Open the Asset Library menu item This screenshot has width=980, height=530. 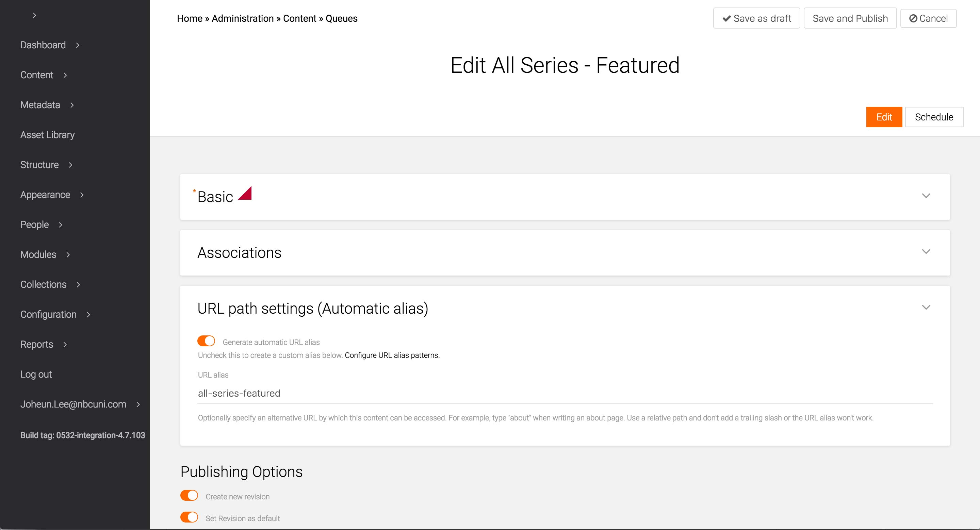pyautogui.click(x=48, y=135)
